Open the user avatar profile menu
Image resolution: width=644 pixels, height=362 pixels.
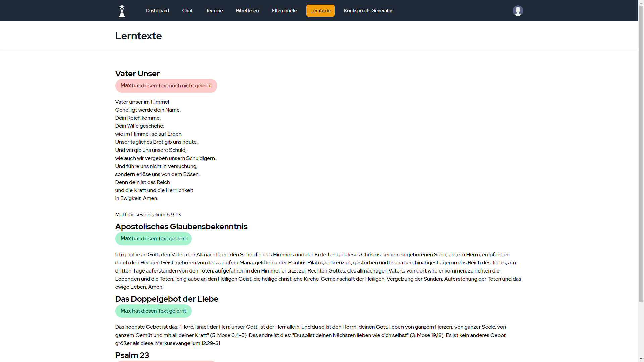tap(518, 11)
